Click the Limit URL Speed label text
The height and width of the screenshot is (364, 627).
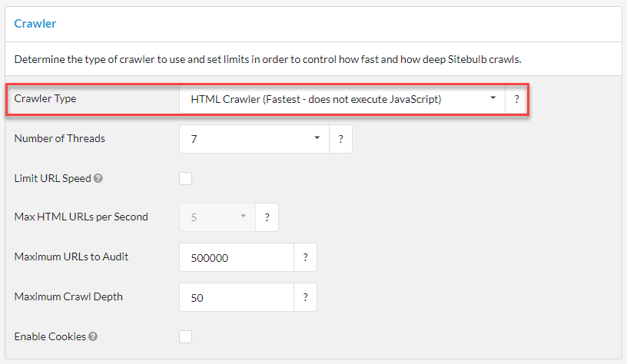(52, 179)
